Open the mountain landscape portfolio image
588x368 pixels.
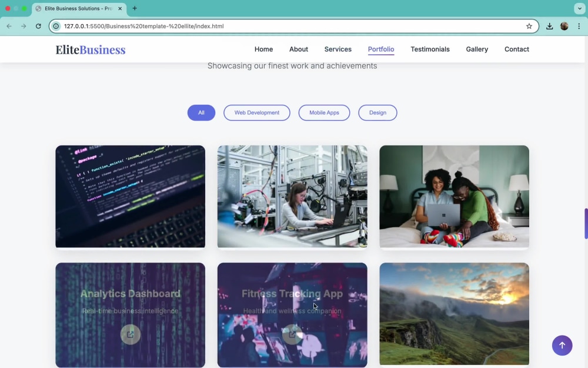(x=454, y=314)
